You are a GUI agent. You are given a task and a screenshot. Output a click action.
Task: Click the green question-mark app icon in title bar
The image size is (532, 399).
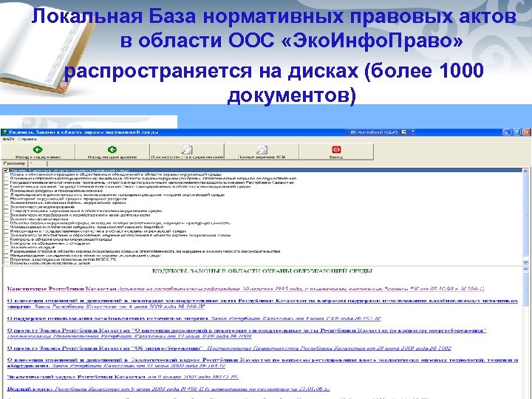point(4,132)
